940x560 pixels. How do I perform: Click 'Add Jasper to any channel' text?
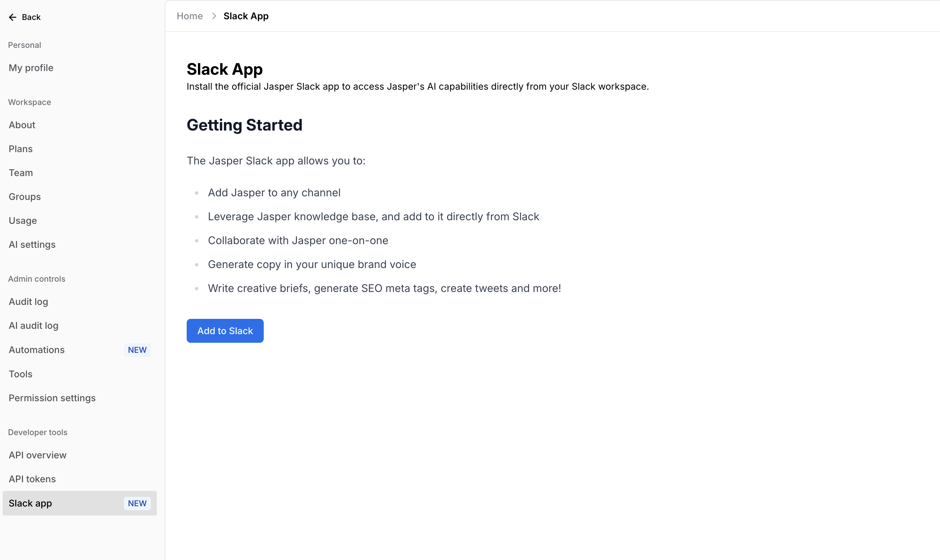pyautogui.click(x=274, y=193)
